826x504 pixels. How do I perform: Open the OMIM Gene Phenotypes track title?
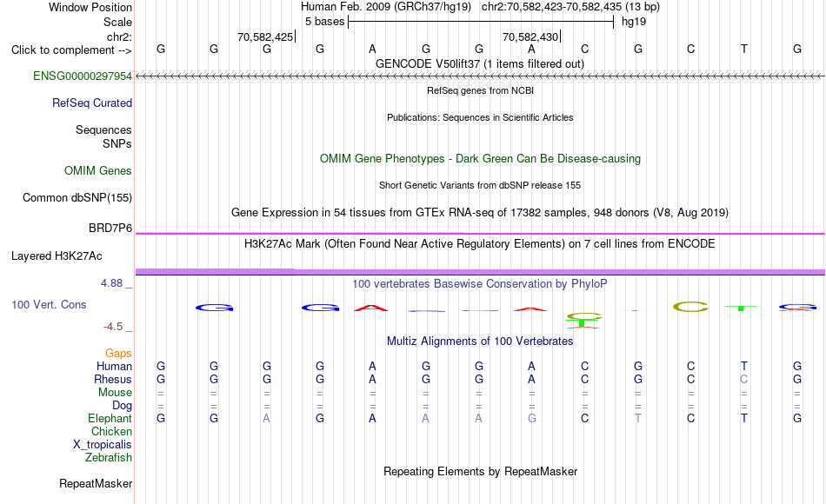[x=480, y=158]
